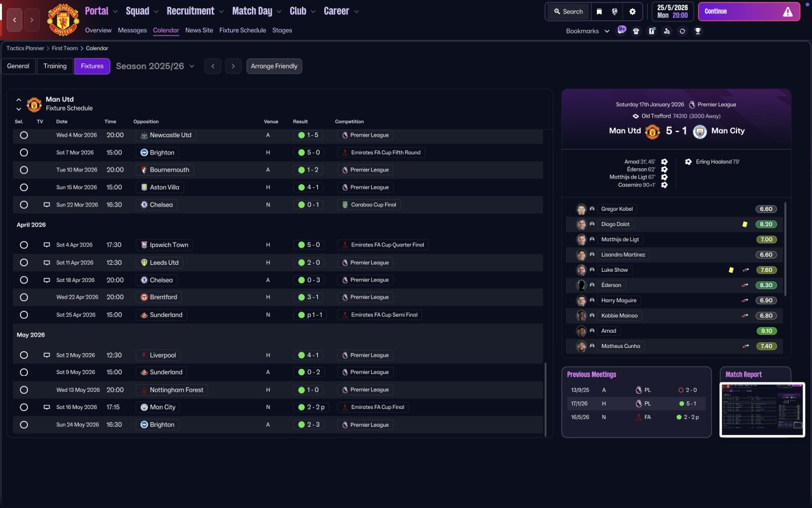Click the shirt icon in bookmarks bar
This screenshot has width=812, height=508.
point(636,31)
